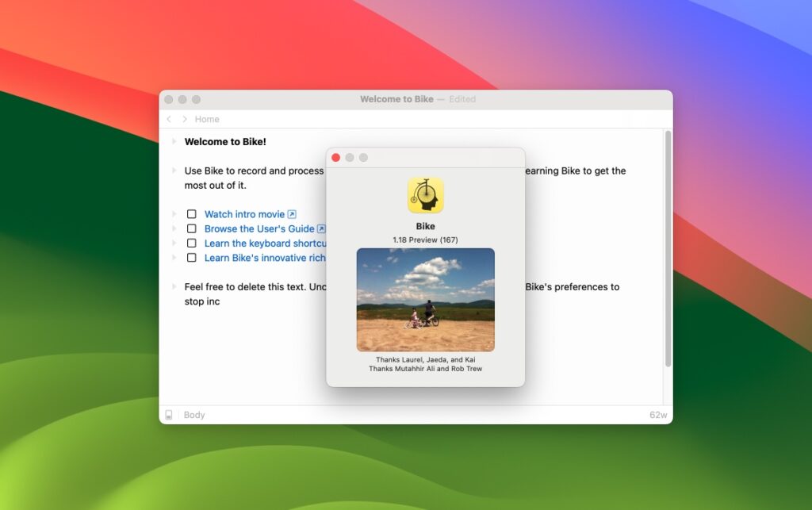812x510 pixels.
Task: Click the Bike app icon in the About window
Action: pos(426,193)
